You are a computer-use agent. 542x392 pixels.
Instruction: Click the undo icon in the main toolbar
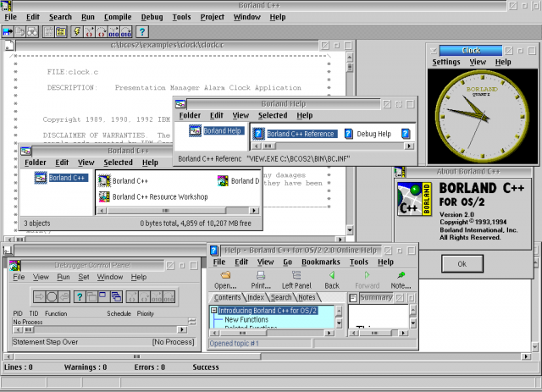(x=20, y=32)
